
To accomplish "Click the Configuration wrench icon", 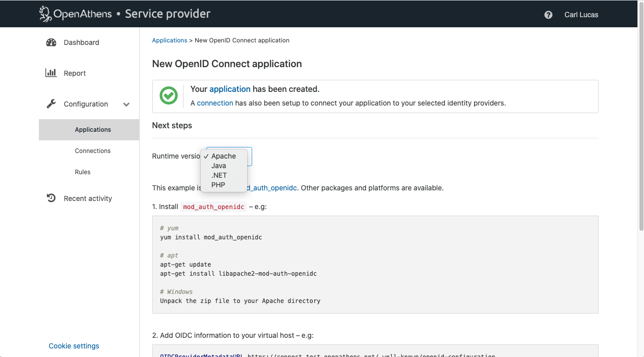I will [x=51, y=104].
